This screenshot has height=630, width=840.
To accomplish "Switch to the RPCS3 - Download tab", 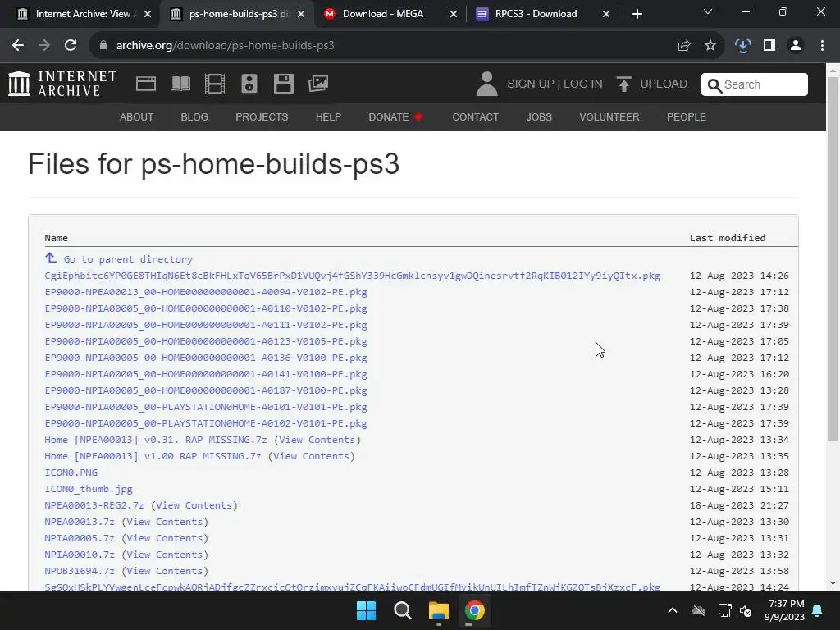I will tap(536, 14).
